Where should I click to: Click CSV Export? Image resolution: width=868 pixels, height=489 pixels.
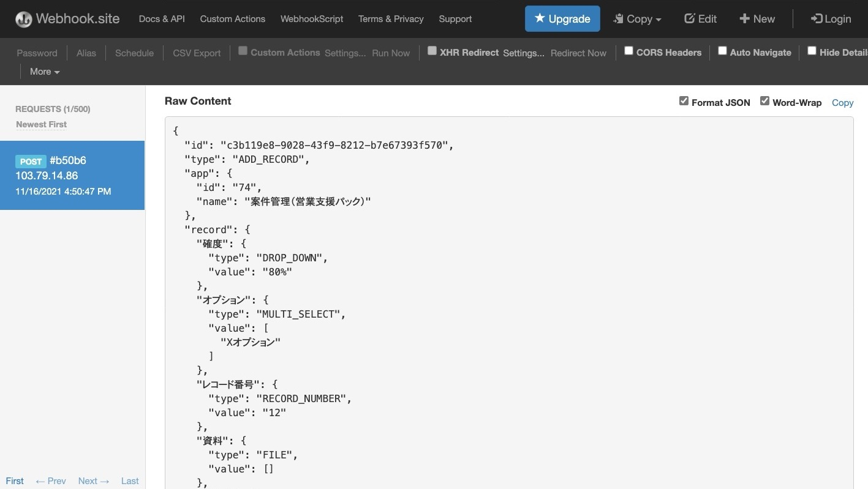tap(197, 53)
